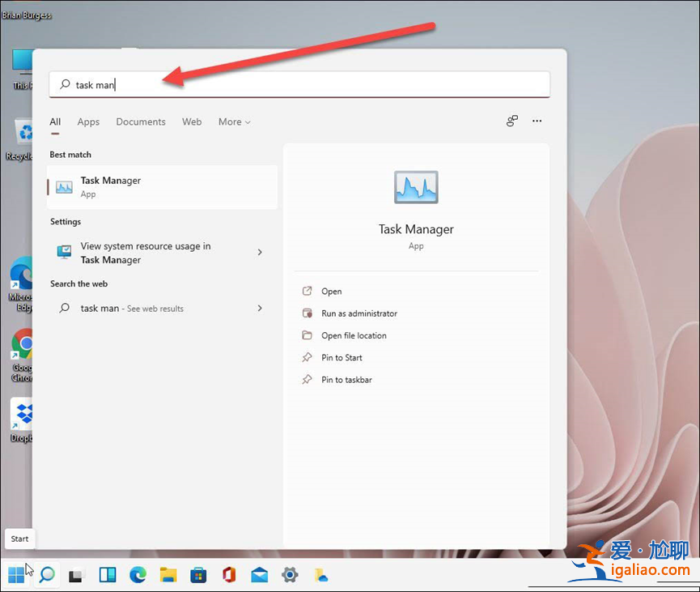Launch the Office app from the taskbar
Screen dimensions: 700x592
pyautogui.click(x=228, y=574)
